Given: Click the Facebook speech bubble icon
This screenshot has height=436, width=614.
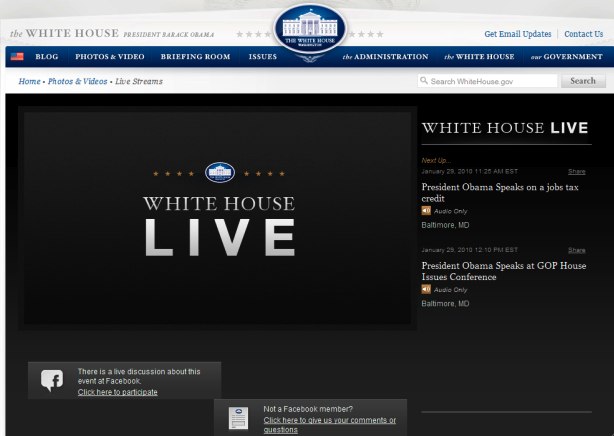Looking at the screenshot, I should (52, 380).
